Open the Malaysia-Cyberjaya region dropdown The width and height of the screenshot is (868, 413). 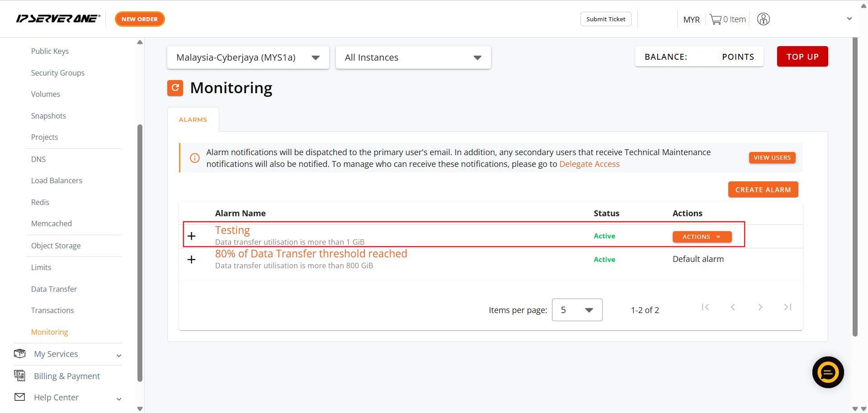tap(248, 57)
